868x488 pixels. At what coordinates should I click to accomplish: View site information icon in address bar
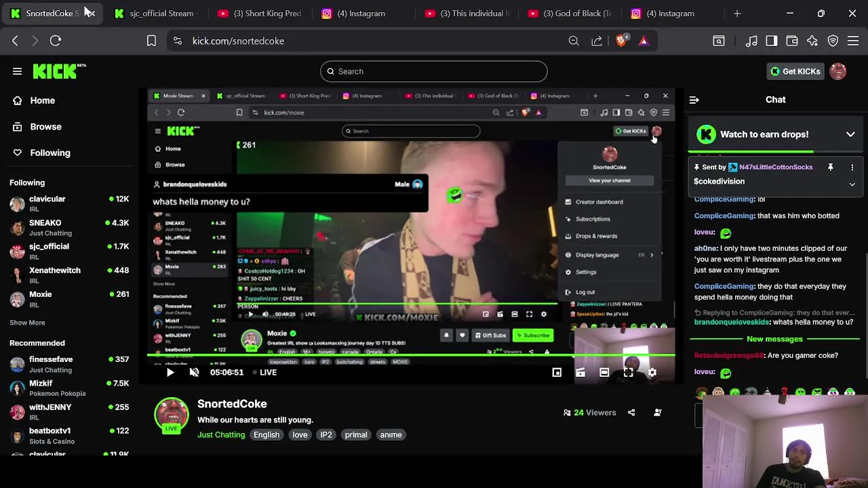coord(178,41)
